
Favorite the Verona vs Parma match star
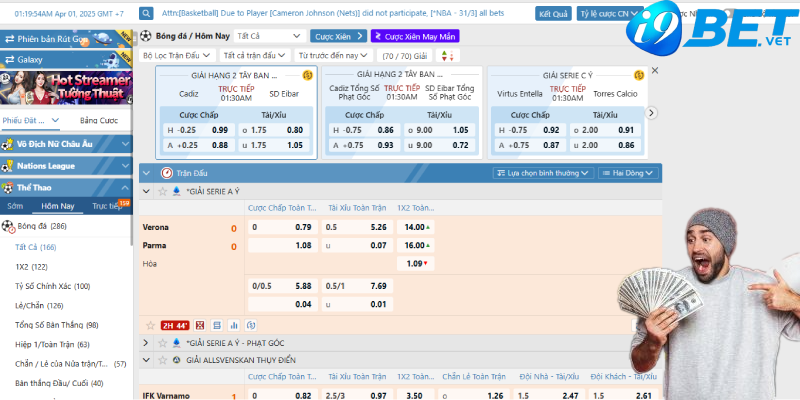[150, 325]
